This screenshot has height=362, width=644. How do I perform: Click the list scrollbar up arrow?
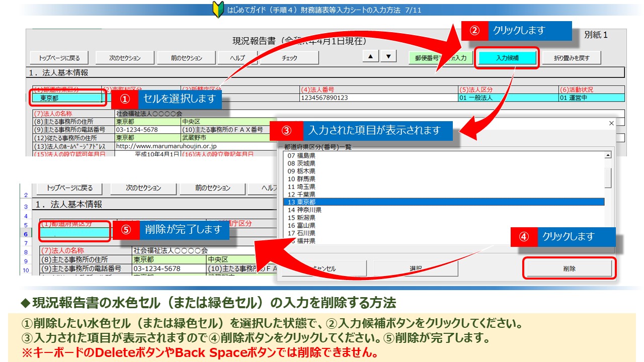tap(608, 155)
